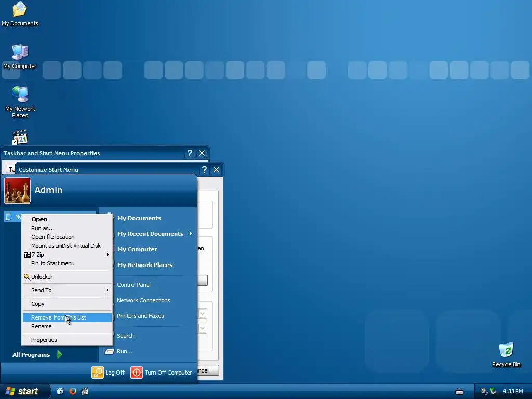Click the Cancel button in Customize dialog
The width and height of the screenshot is (532, 399).
point(208,370)
